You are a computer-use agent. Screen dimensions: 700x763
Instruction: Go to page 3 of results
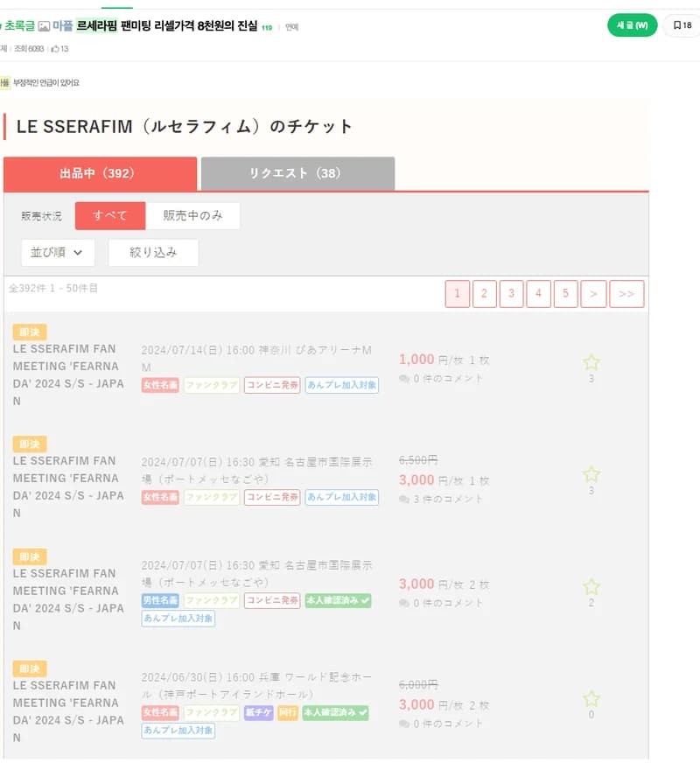(511, 293)
